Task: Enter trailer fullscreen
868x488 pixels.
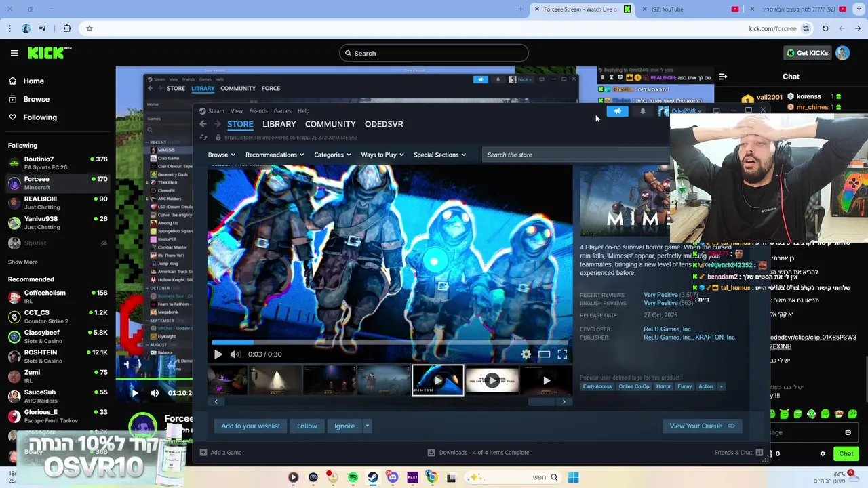Action: (x=562, y=354)
